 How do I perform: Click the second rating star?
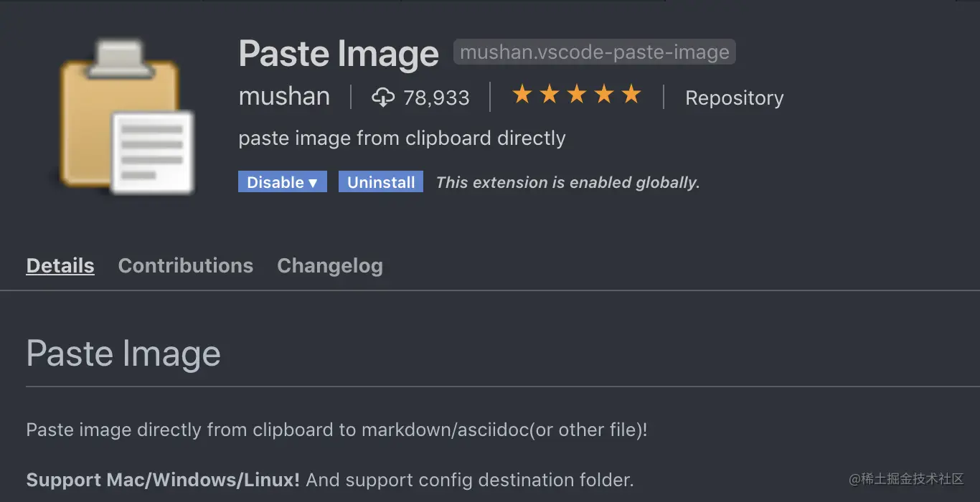click(550, 95)
